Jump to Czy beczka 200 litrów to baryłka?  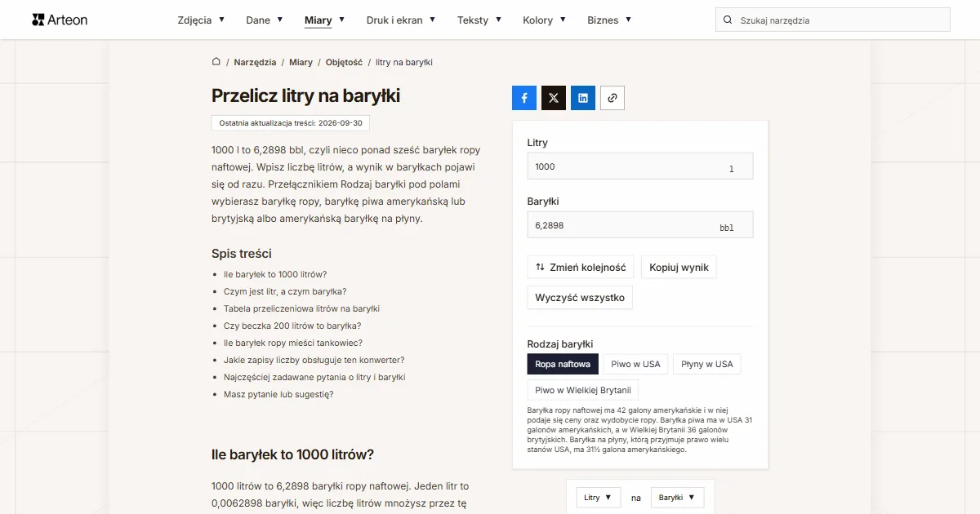292,326
